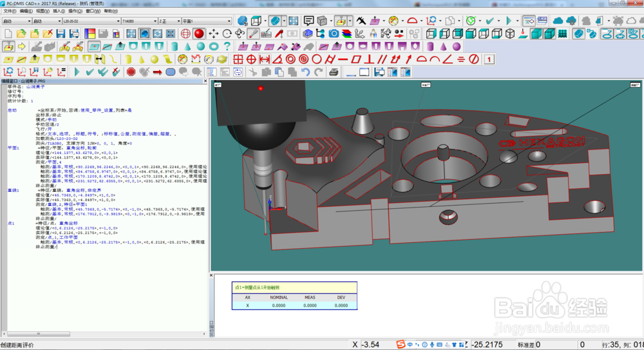Open the 操作(O) menu
Screen dimensions: 644x350
pos(75,11)
